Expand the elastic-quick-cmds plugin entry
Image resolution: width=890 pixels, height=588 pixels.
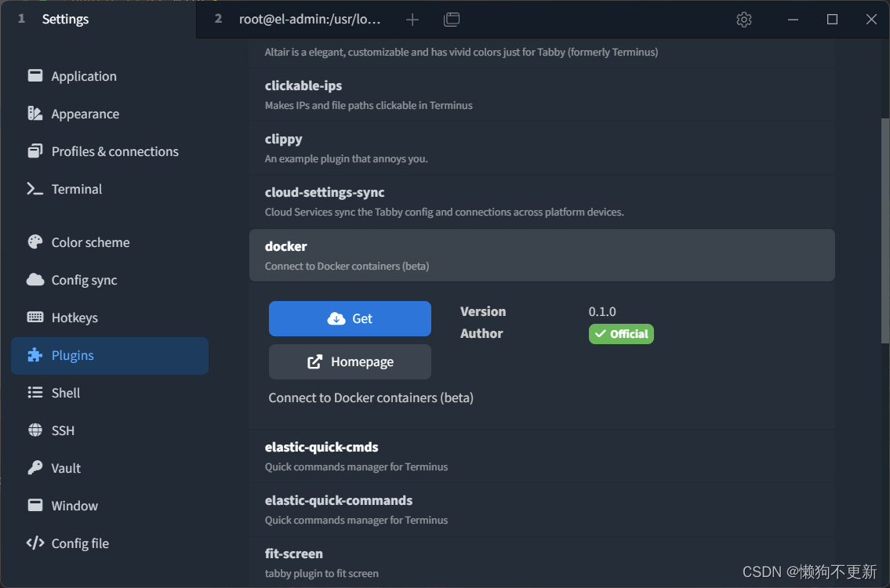(x=542, y=456)
